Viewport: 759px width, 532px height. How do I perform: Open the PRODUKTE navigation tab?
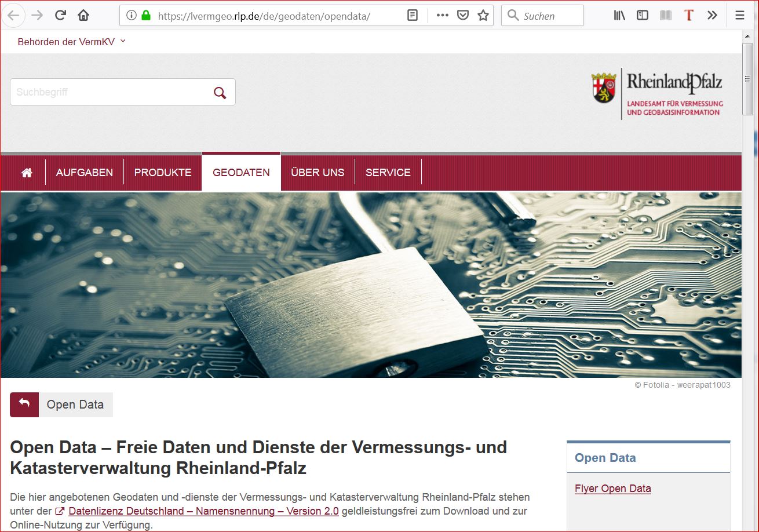tap(163, 173)
